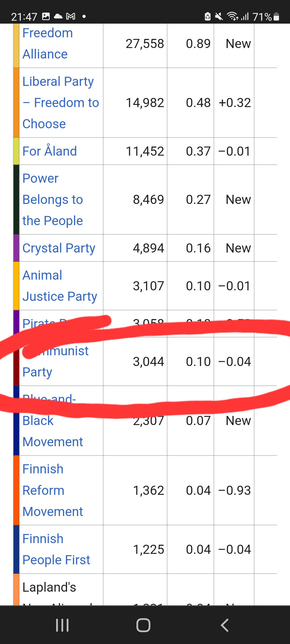This screenshot has width=290, height=644.
Task: Tap the cloud notification icon in status bar
Action: (58, 17)
